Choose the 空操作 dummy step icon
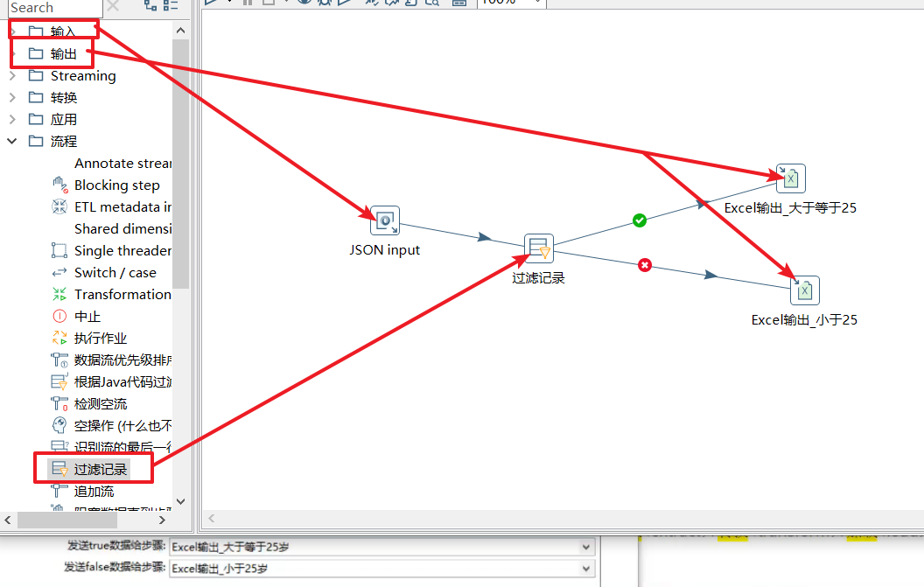The height and width of the screenshot is (587, 924). (x=59, y=425)
